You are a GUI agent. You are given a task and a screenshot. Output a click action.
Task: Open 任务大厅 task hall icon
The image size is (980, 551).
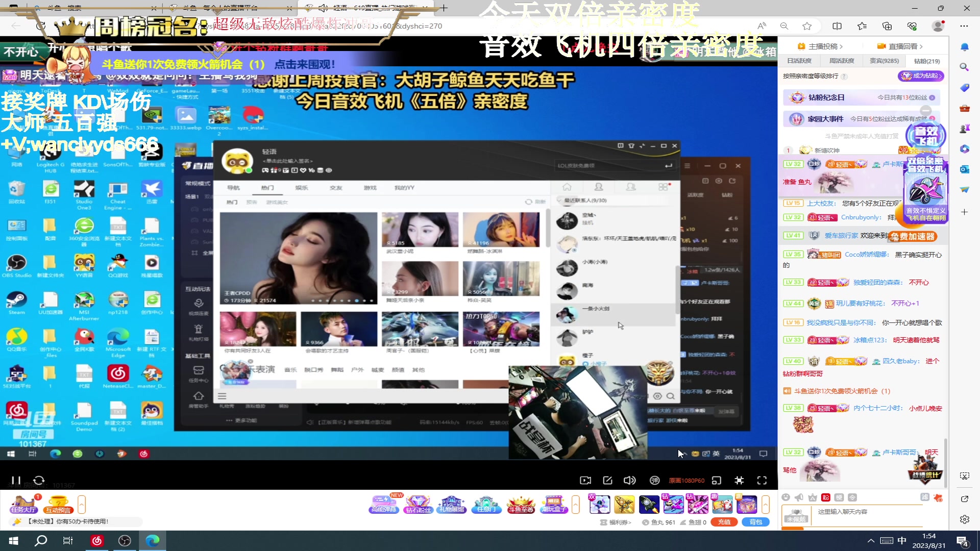coord(23,505)
